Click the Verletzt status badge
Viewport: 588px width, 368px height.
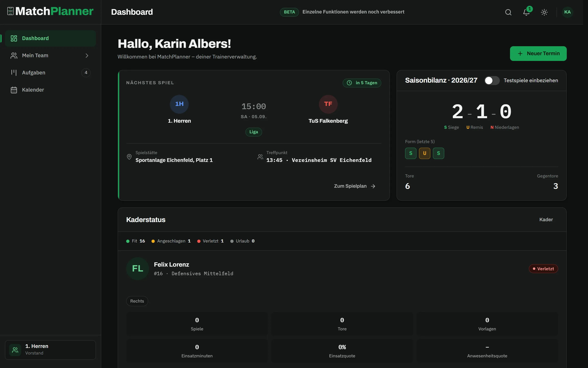[543, 269]
